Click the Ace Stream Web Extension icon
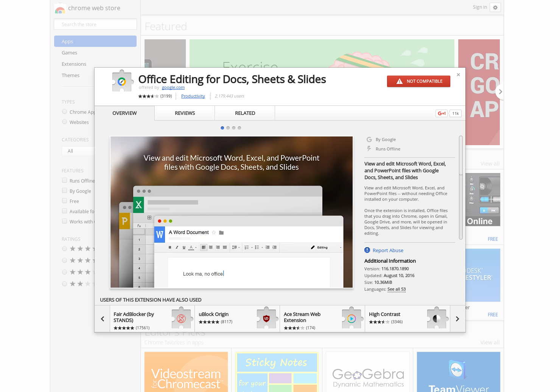The image size is (560, 392). click(352, 318)
